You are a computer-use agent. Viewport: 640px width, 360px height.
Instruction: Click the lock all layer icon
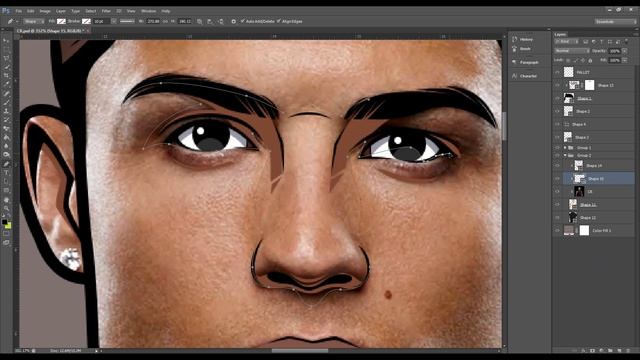click(590, 60)
